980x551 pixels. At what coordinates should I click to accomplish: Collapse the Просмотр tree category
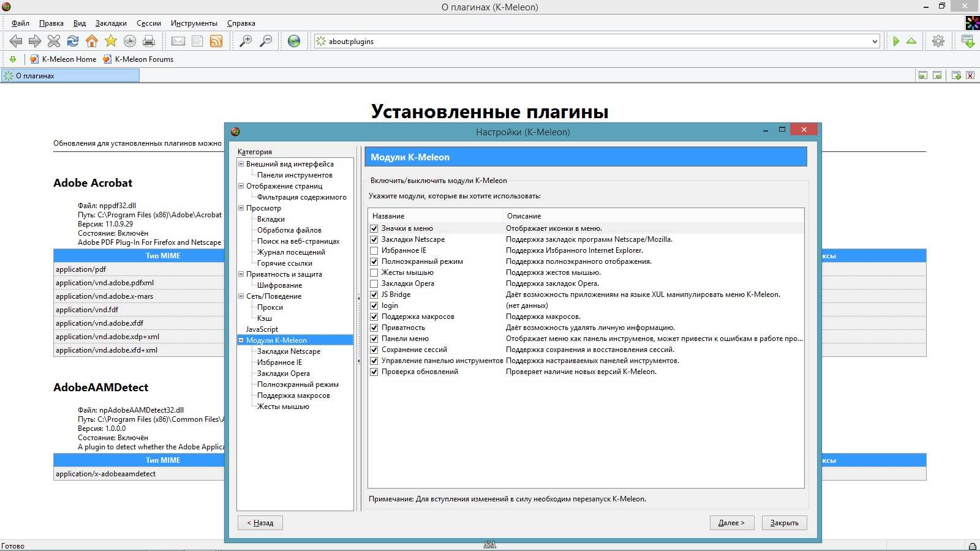241,208
